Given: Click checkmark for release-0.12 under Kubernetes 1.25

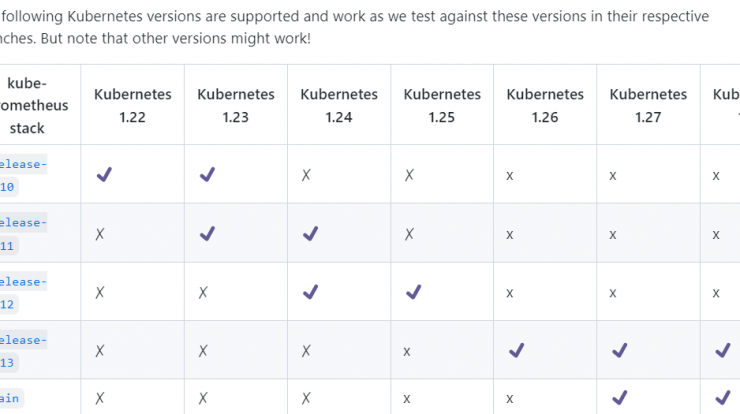Looking at the screenshot, I should [x=413, y=292].
